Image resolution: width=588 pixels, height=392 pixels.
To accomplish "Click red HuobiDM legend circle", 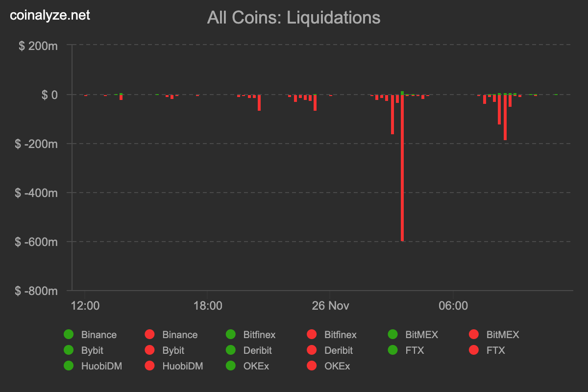I will click(149, 366).
